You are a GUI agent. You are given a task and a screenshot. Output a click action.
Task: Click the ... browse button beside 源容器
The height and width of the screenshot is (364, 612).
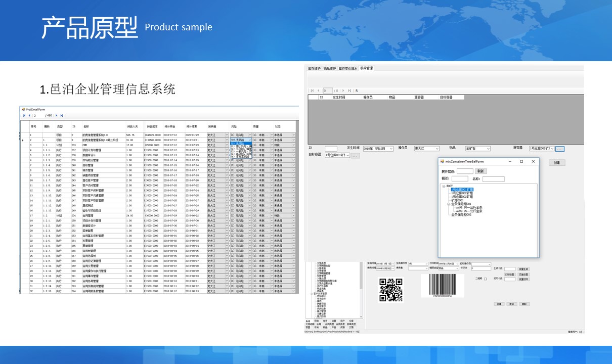[559, 149]
